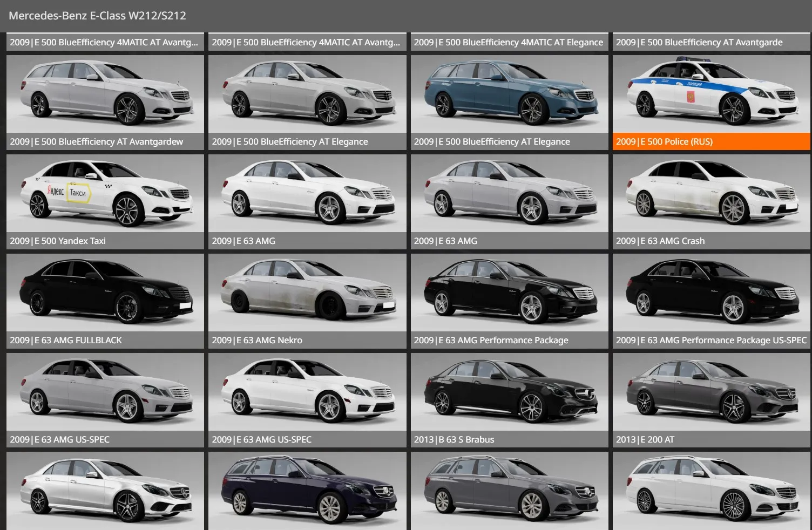Pick the silver E 63 AMG US-SPEC sedan
The width and height of the screenshot is (812, 530).
click(x=105, y=392)
